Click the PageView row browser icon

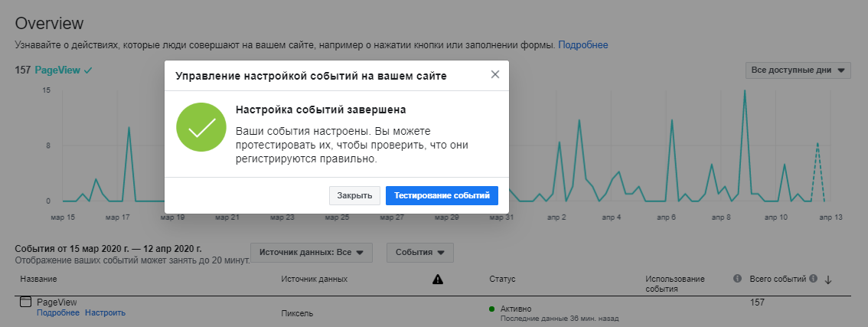(x=25, y=302)
